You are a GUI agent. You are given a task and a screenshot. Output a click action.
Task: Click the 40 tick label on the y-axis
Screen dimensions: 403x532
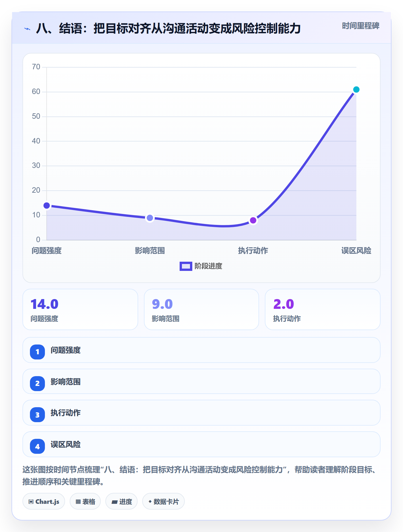[x=36, y=141]
